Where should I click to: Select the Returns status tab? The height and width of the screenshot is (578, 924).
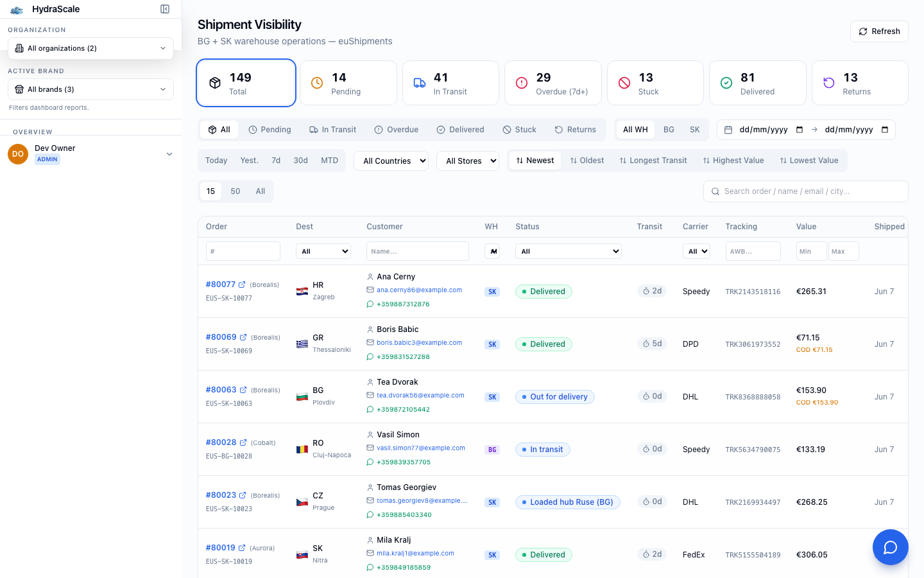pyautogui.click(x=576, y=130)
